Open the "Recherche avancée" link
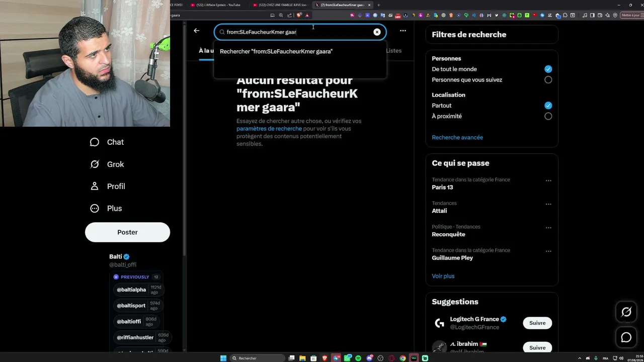This screenshot has width=644, height=362. (x=457, y=137)
